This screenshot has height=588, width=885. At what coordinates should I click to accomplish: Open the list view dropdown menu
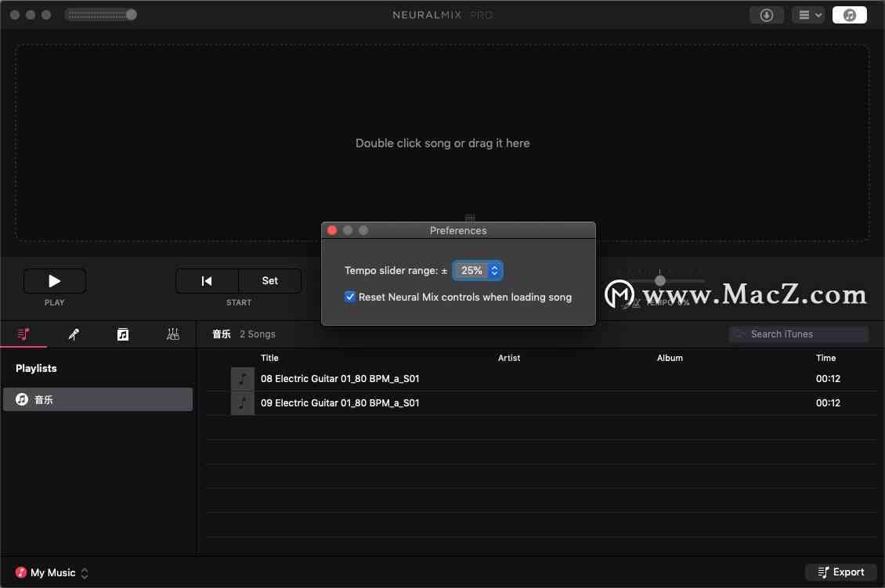(809, 15)
